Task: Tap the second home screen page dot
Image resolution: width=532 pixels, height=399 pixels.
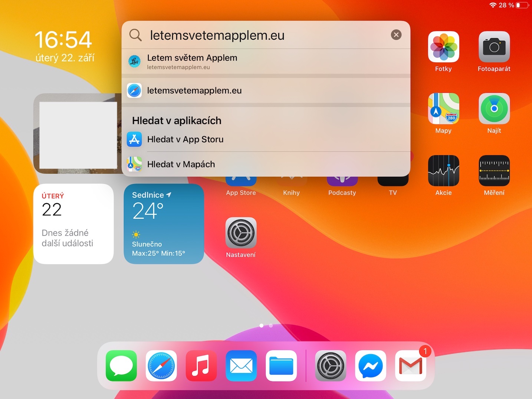Action: (271, 326)
